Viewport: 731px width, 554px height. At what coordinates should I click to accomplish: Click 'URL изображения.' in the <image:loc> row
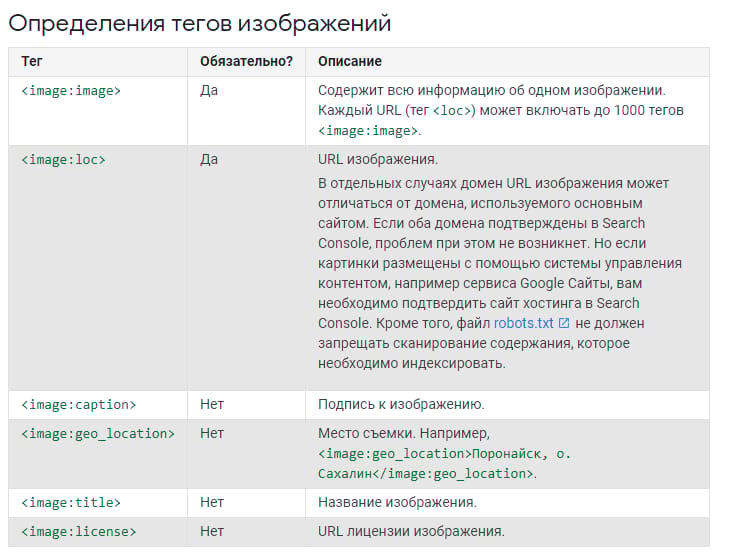[x=378, y=159]
